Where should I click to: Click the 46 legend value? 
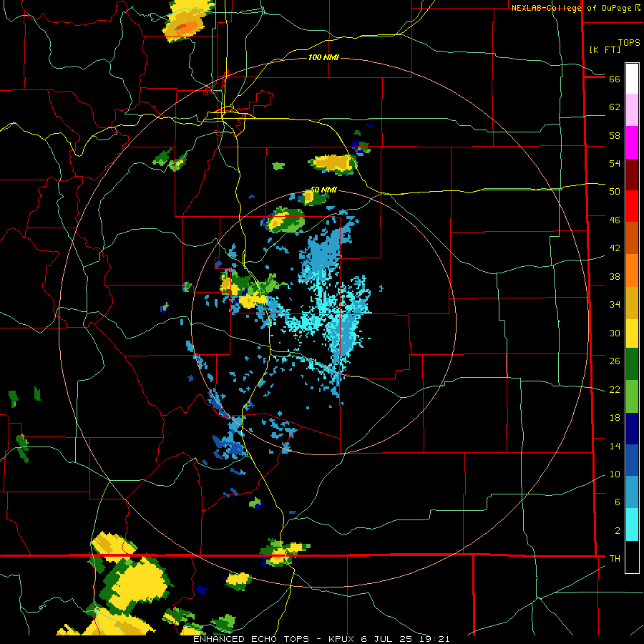[x=615, y=220]
